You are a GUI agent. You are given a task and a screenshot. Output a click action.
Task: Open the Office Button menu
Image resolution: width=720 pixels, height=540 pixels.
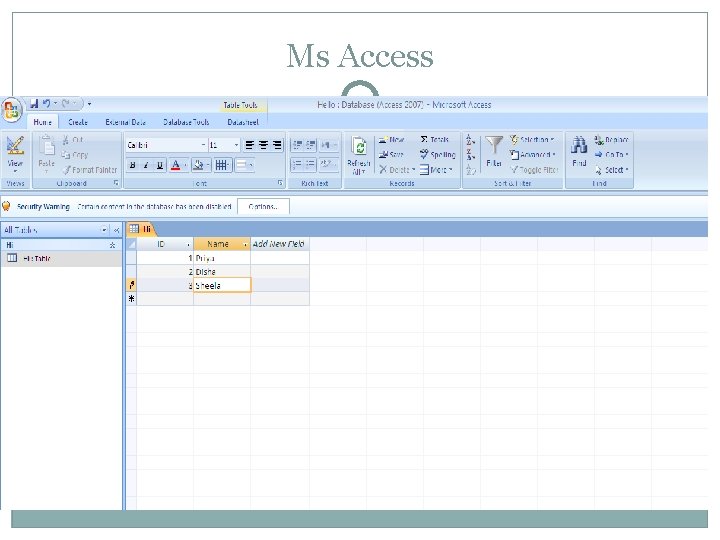click(12, 110)
